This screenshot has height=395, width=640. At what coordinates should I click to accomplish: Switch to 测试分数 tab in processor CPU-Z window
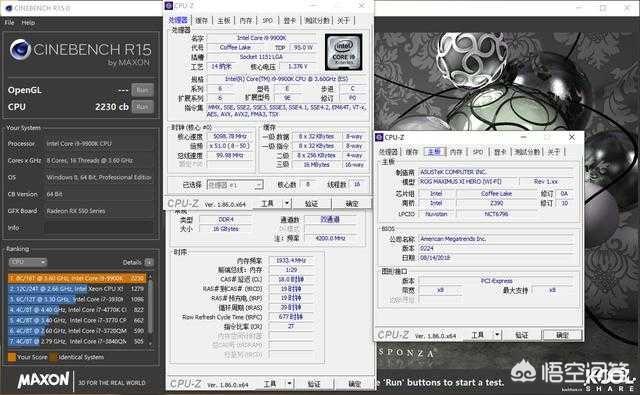tap(317, 20)
